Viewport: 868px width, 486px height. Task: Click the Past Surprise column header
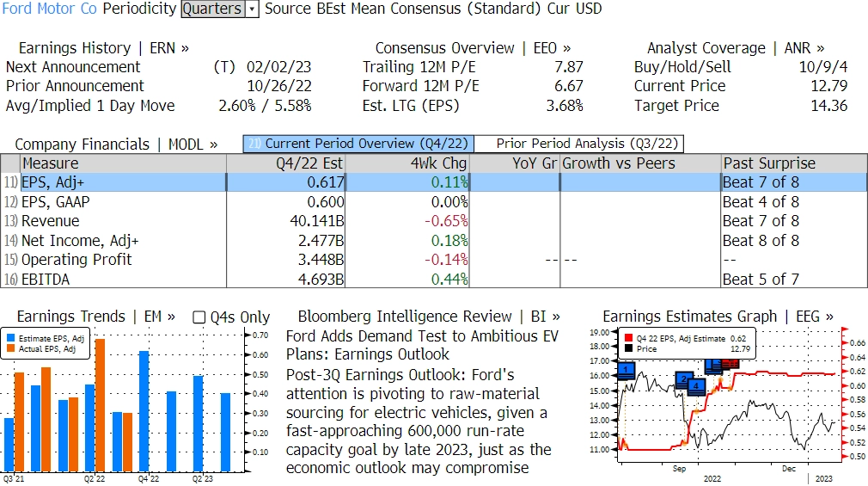tap(794, 163)
